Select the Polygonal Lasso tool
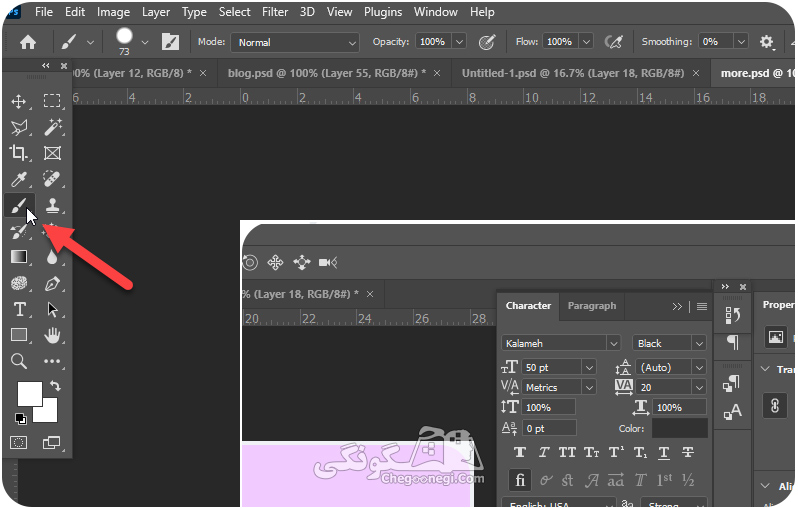This screenshot has height=508, width=798. click(x=19, y=127)
